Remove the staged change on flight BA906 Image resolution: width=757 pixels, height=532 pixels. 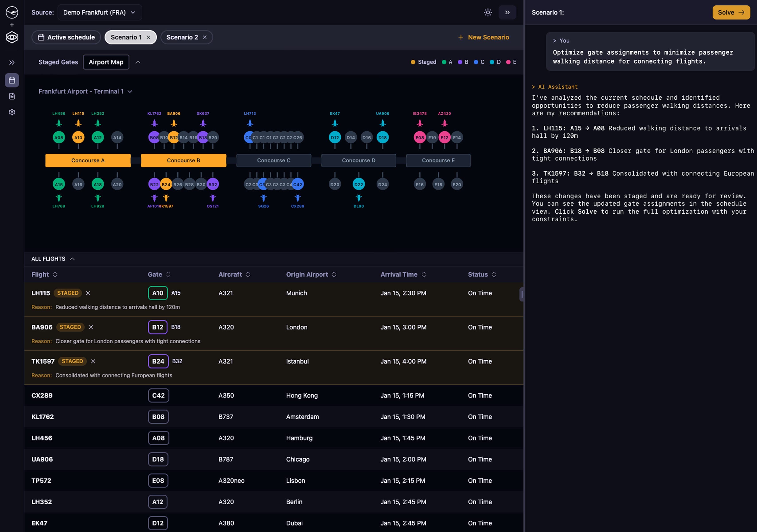(91, 327)
